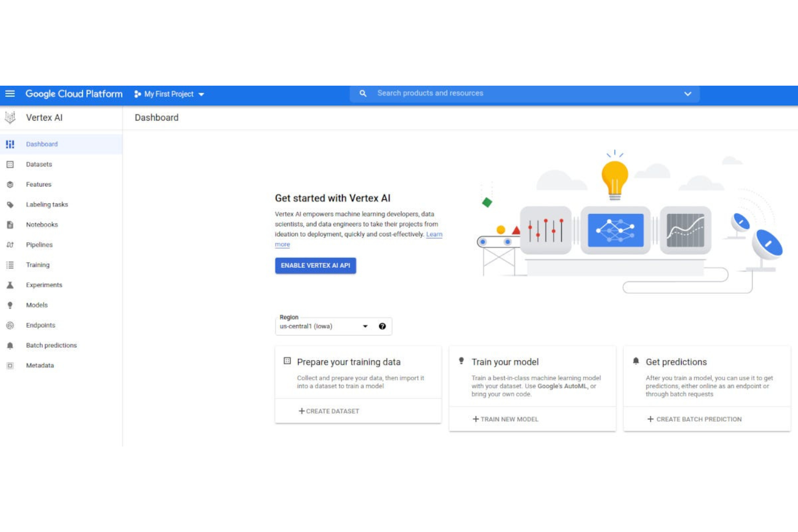Click the Batch predictions bell icon
The image size is (798, 532).
[10, 346]
